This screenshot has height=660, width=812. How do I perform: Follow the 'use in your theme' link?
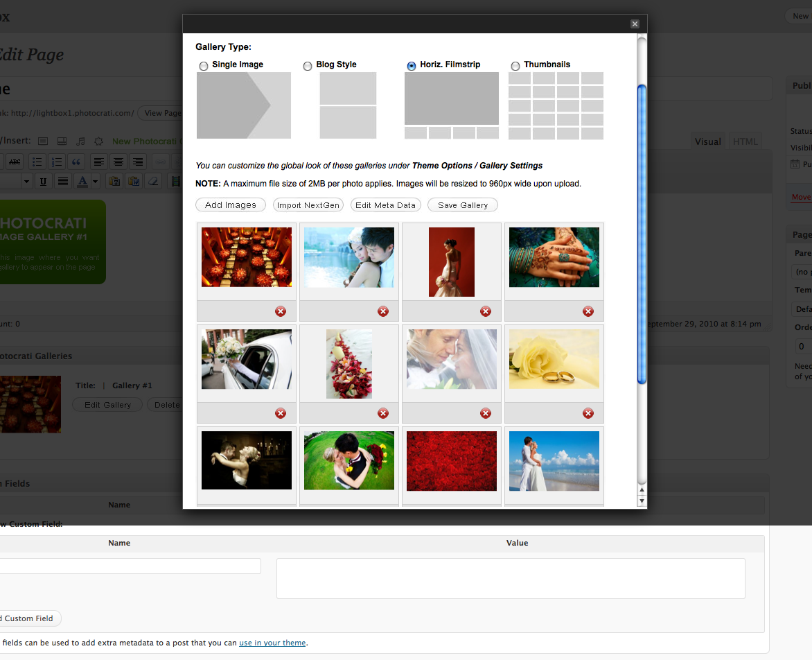272,643
